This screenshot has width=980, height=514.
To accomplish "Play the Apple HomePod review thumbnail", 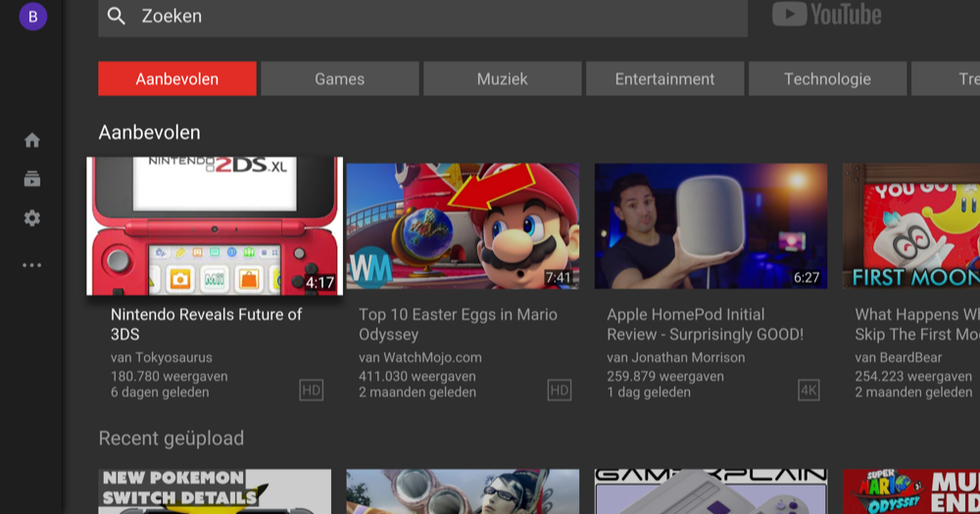I will click(710, 226).
